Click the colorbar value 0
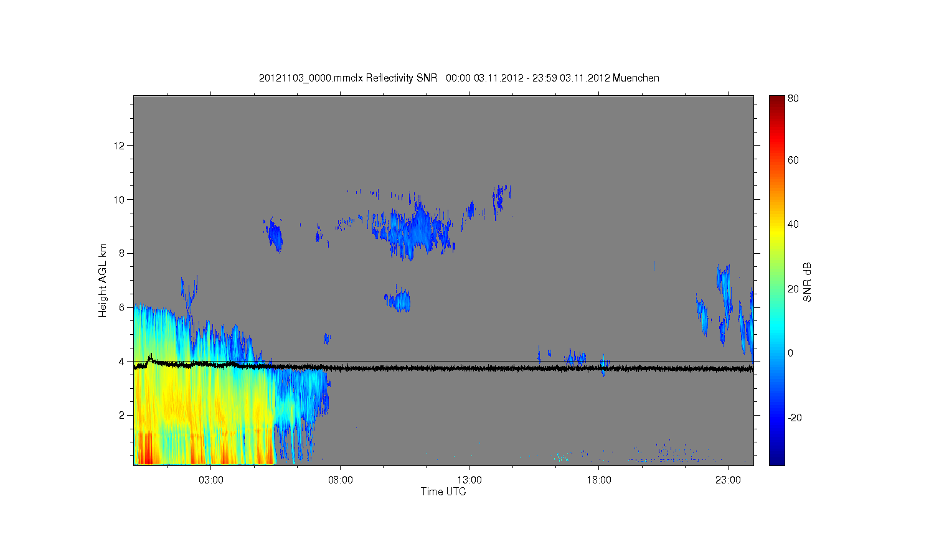Screen dimensions: 934x560 [791, 353]
